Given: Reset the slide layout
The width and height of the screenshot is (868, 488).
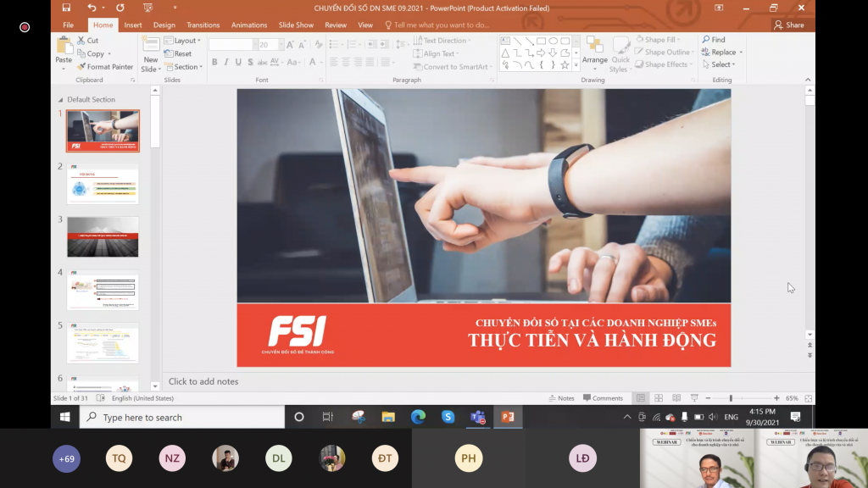Looking at the screenshot, I should 178,53.
